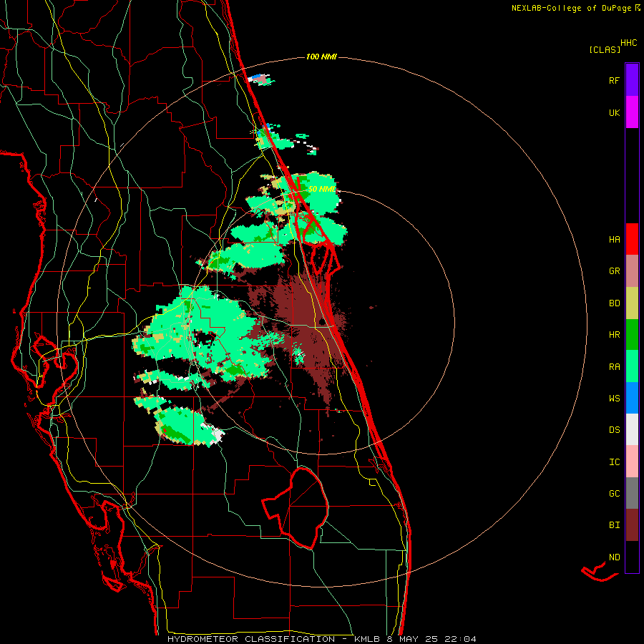644x644 pixels.
Task: Click the 50 NMI range ring label
Action: click(x=323, y=189)
